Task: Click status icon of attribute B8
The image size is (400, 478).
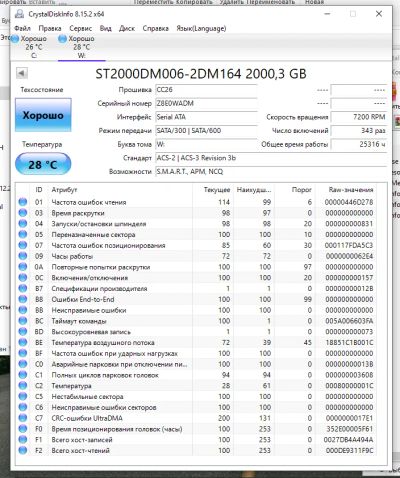Action: (x=23, y=299)
